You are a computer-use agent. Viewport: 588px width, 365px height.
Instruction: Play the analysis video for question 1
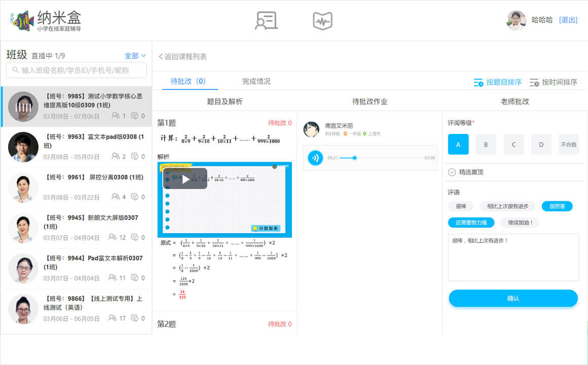(x=185, y=179)
